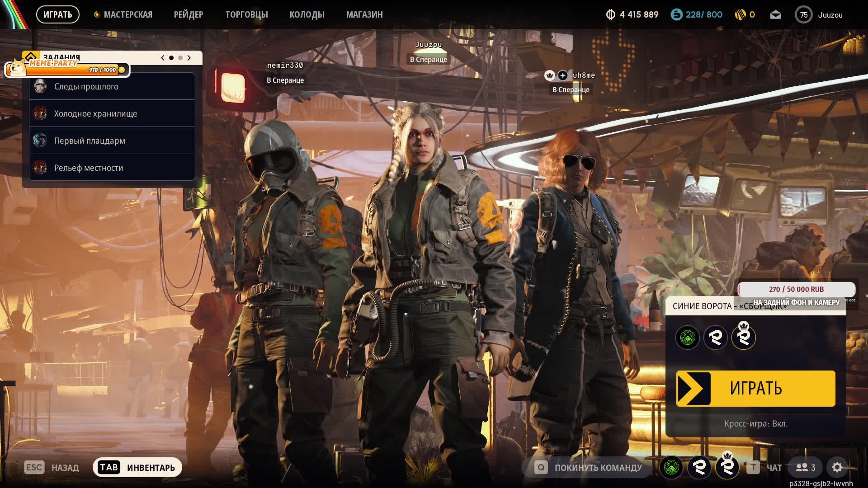
Task: Open the squad members icon showing 3
Action: tap(805, 467)
